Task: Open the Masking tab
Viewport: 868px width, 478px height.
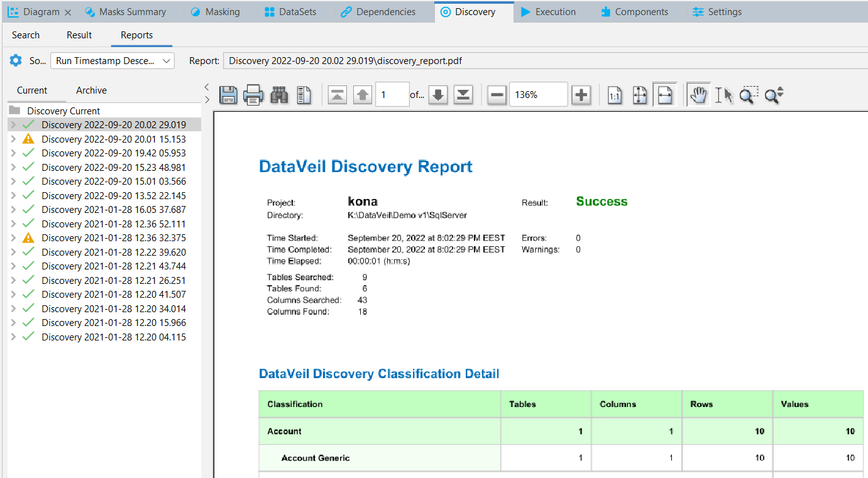Action: pyautogui.click(x=215, y=12)
